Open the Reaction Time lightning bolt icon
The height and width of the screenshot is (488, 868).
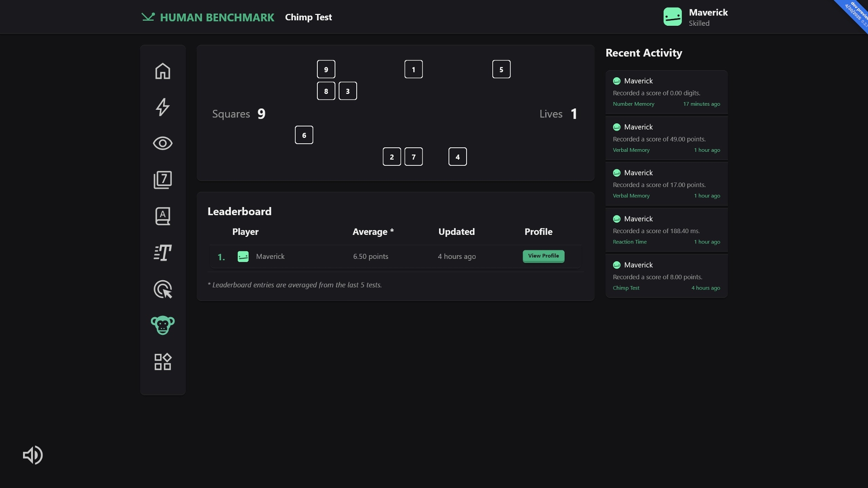pos(163,107)
